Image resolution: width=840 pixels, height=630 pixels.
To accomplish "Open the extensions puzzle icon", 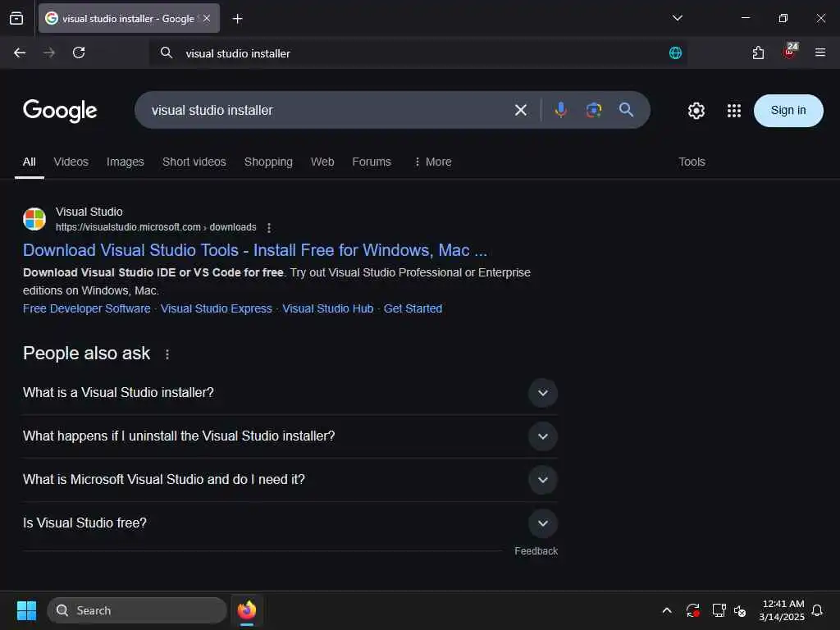I will click(758, 52).
